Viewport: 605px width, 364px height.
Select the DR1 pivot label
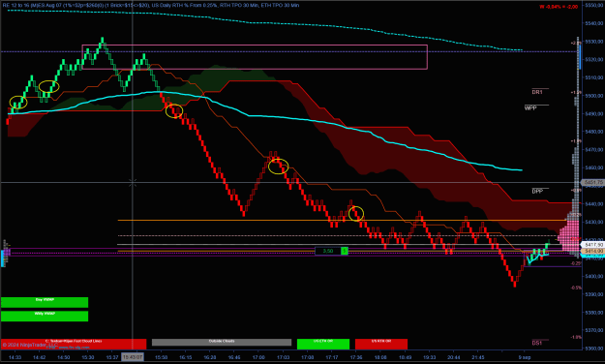(x=537, y=92)
